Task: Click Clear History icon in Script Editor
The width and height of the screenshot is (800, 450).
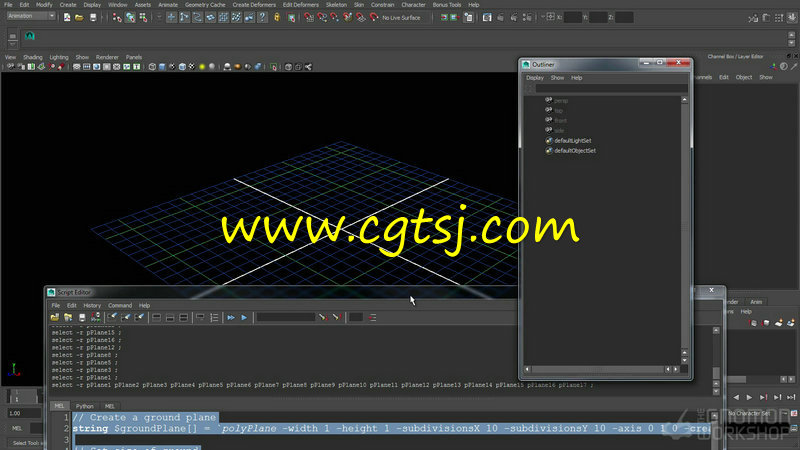Action: [x=112, y=317]
